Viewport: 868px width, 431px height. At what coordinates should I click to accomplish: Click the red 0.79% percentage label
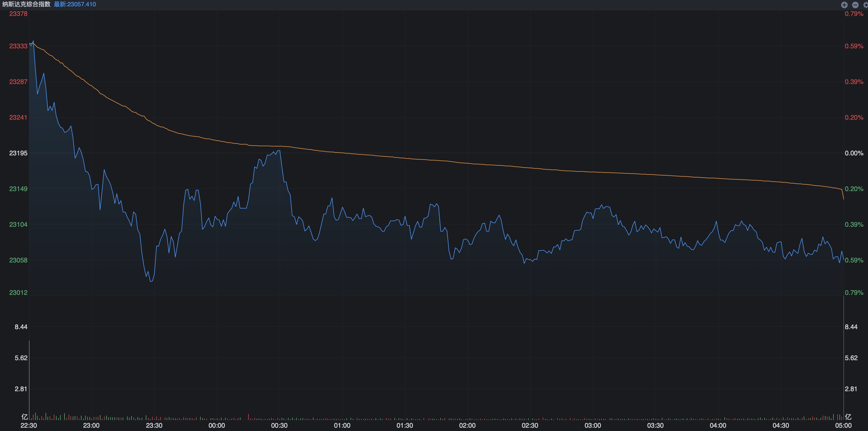854,14
